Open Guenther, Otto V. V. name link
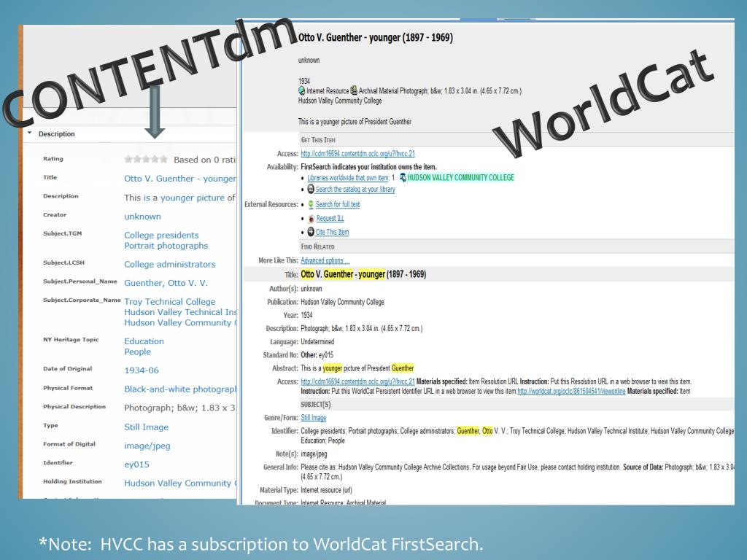The height and width of the screenshot is (560, 747). [x=166, y=283]
